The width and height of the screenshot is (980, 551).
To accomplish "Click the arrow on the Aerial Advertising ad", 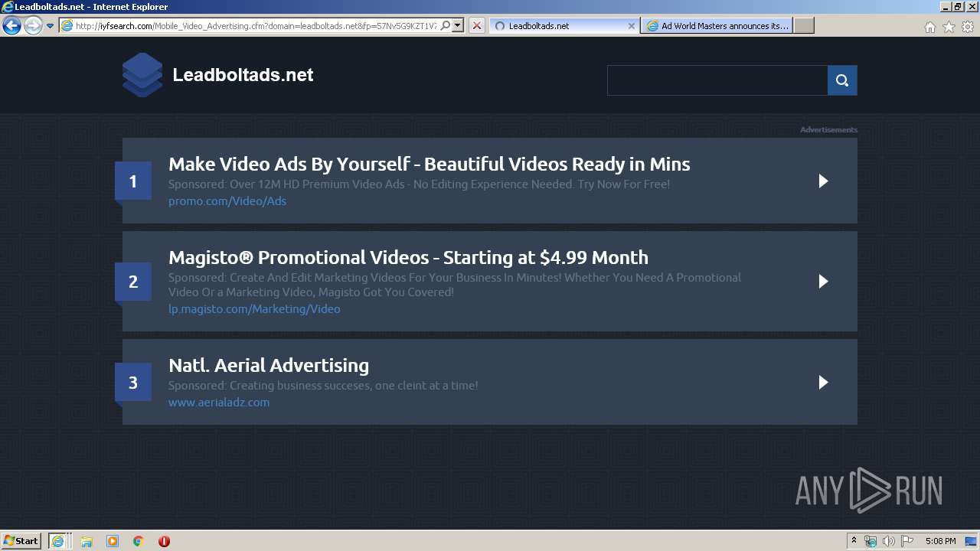I will pyautogui.click(x=823, y=382).
